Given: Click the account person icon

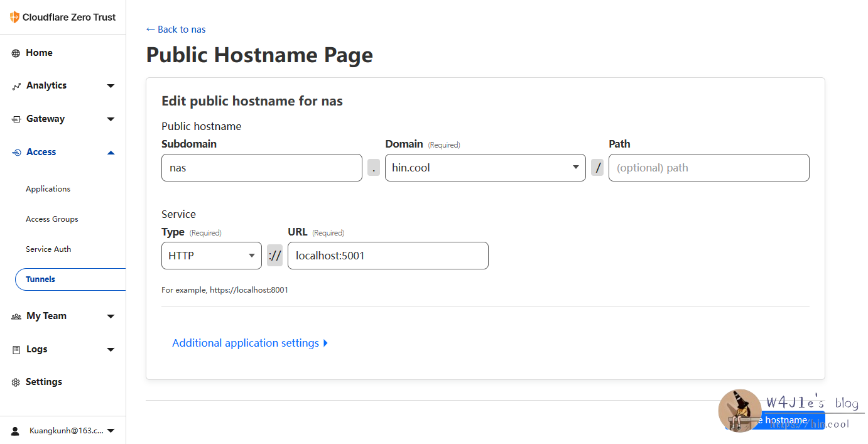Looking at the screenshot, I should coord(16,430).
